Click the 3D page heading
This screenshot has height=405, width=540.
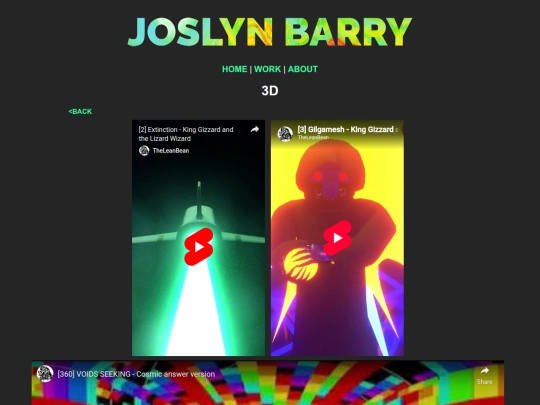tap(270, 91)
